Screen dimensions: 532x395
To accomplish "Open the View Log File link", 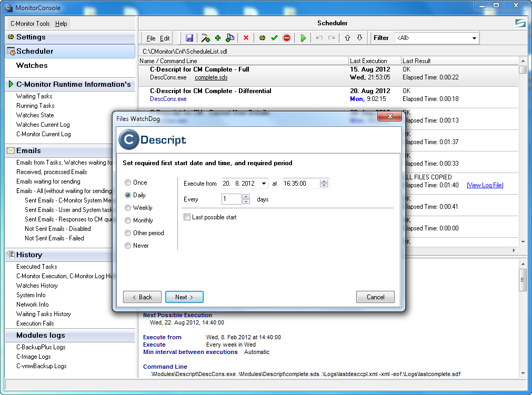I will tap(485, 185).
